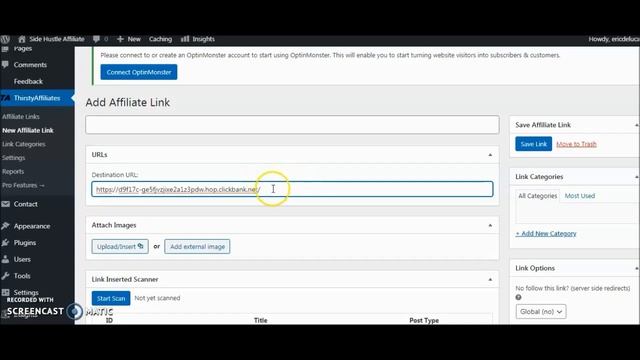Click the Howdy user account menu
The image size is (640, 360).
click(614, 39)
